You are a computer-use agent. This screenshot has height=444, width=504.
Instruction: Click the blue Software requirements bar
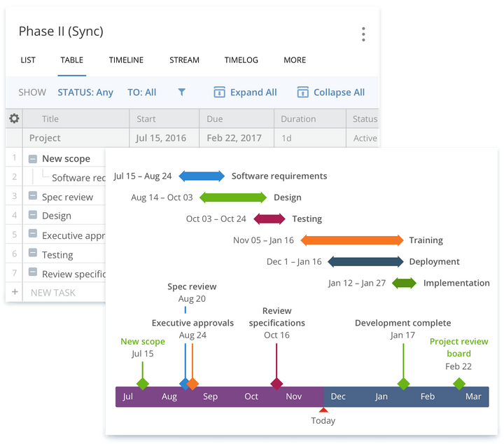202,176
